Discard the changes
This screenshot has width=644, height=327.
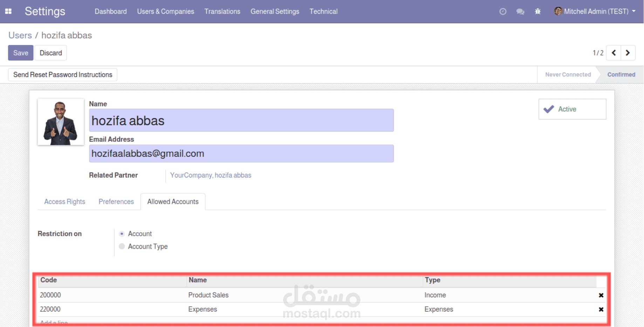pyautogui.click(x=51, y=53)
